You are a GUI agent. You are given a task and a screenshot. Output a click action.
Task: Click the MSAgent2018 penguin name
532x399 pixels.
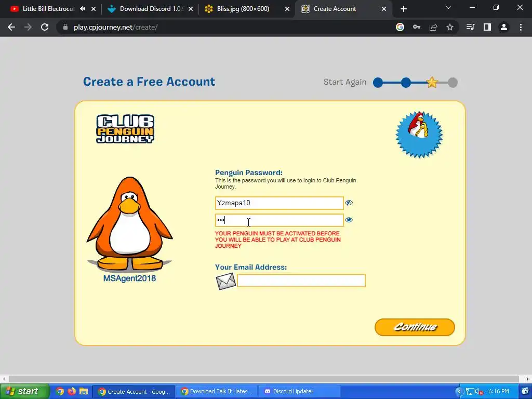coord(129,278)
